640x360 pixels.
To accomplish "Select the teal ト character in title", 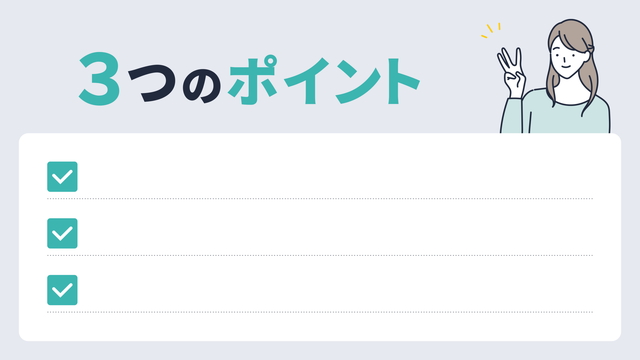I will click(x=403, y=81).
